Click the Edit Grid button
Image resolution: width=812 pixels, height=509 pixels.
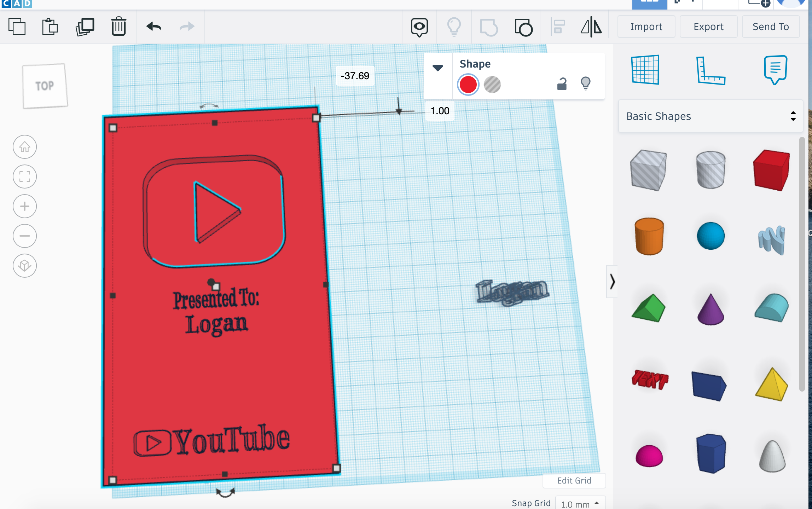point(574,480)
